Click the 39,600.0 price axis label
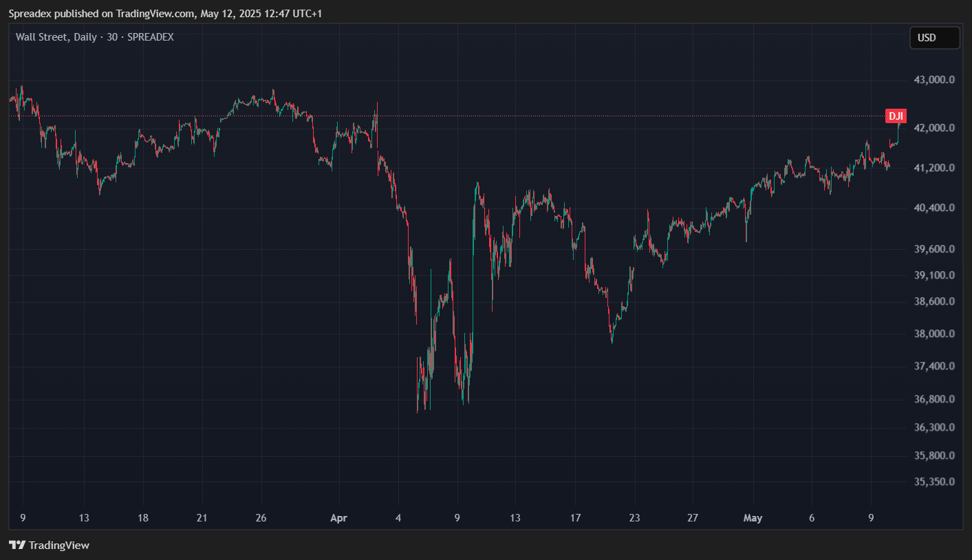Image resolution: width=972 pixels, height=560 pixels. 934,249
